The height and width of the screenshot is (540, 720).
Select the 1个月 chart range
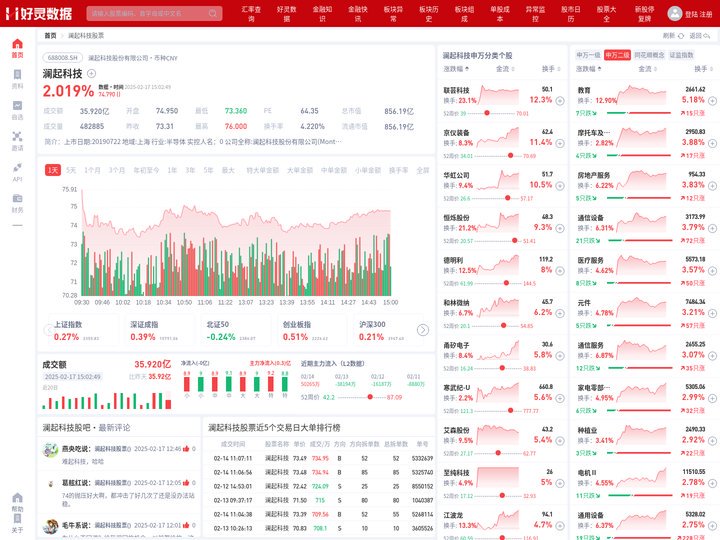click(x=92, y=170)
